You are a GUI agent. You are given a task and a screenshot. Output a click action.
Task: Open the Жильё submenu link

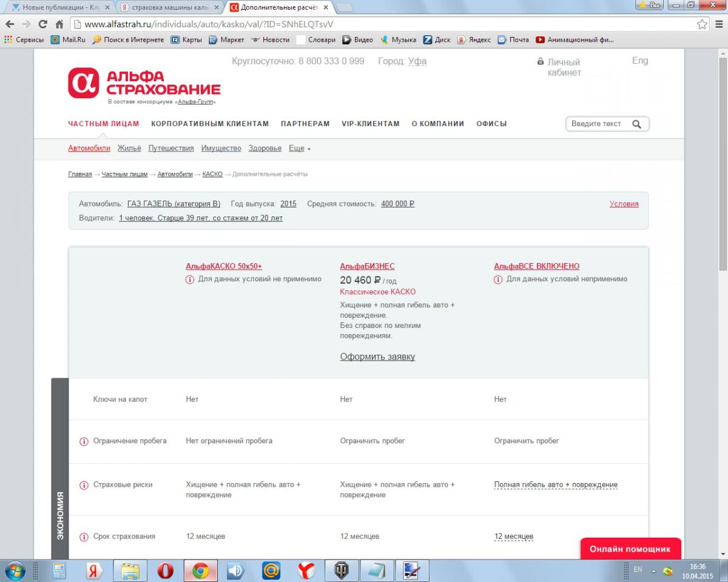tap(129, 149)
